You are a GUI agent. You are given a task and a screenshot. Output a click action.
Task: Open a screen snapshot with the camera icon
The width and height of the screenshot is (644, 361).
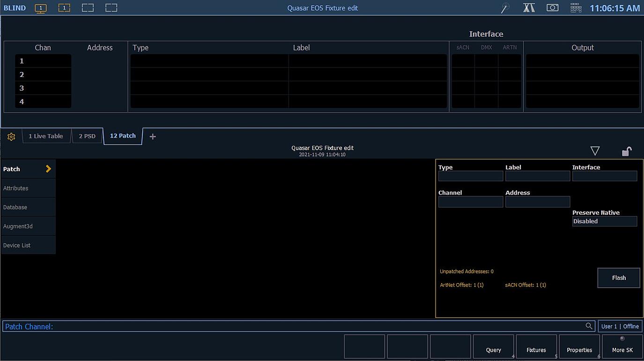tap(552, 8)
